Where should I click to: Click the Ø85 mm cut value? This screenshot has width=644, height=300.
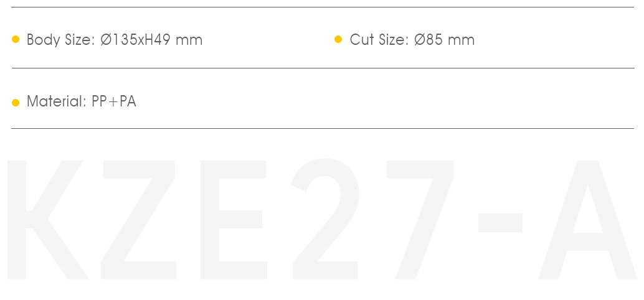(x=445, y=40)
